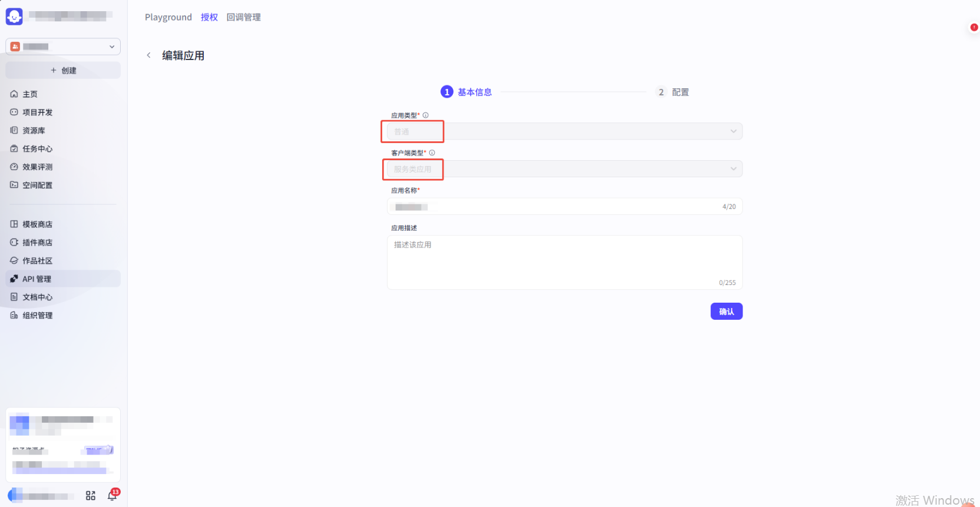Click into the 应用描述 description textarea
Viewport: 980px width, 507px height.
point(564,263)
